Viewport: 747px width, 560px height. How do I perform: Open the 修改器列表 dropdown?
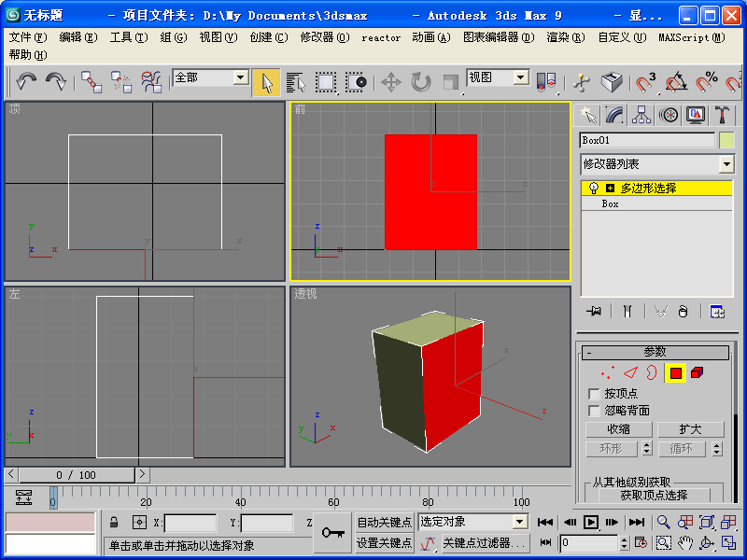(x=726, y=164)
